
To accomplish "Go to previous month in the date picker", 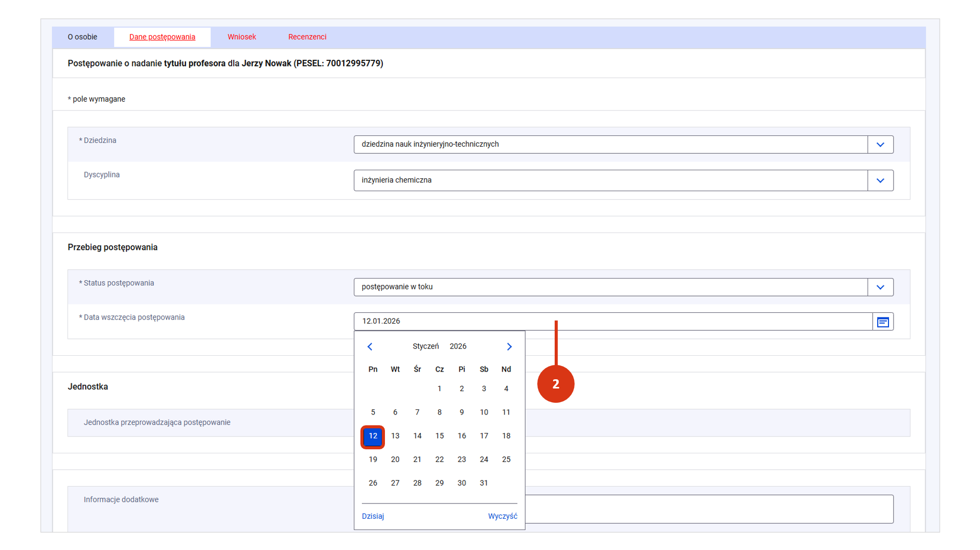I will coord(370,347).
